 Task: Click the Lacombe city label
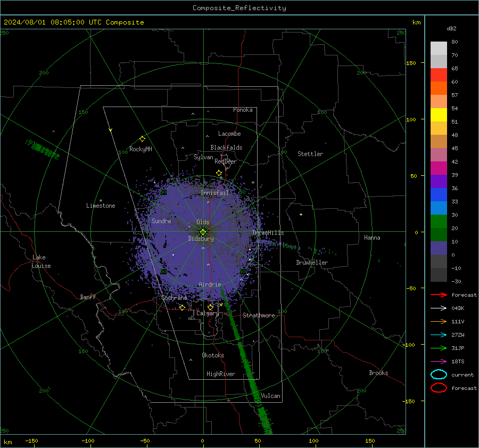click(x=229, y=134)
